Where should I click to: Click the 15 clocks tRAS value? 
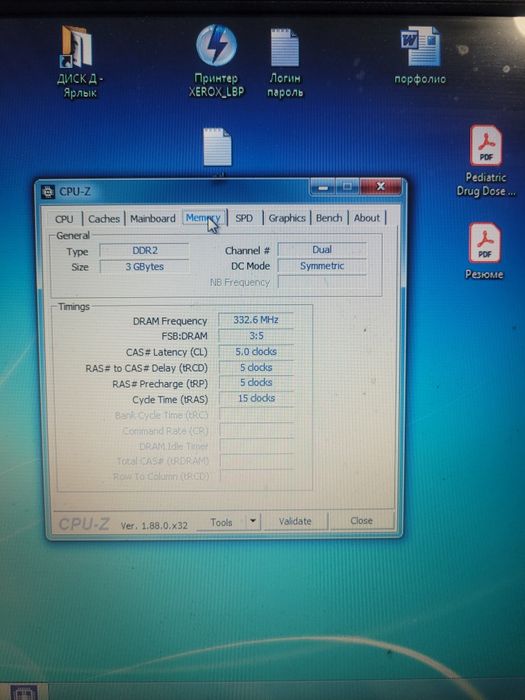coord(256,398)
